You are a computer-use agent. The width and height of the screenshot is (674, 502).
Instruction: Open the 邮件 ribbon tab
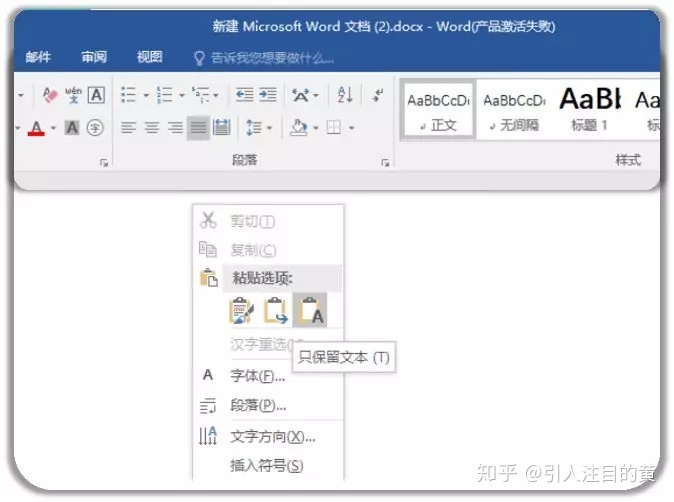38,57
